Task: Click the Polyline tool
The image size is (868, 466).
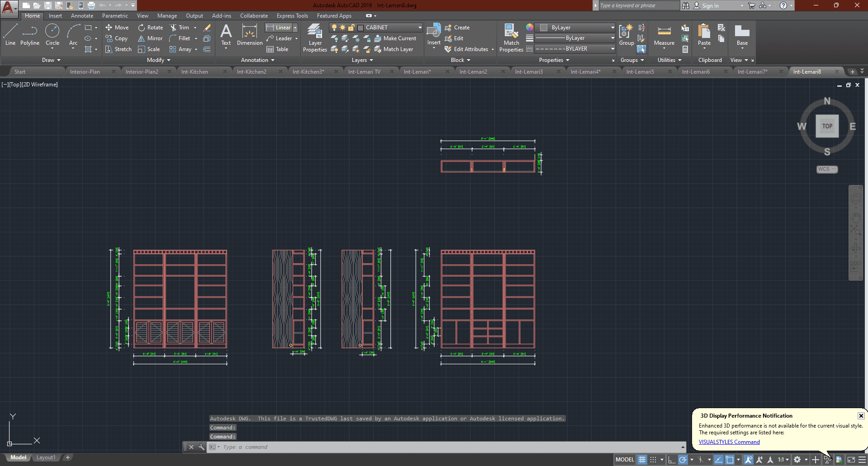Action: click(30, 35)
